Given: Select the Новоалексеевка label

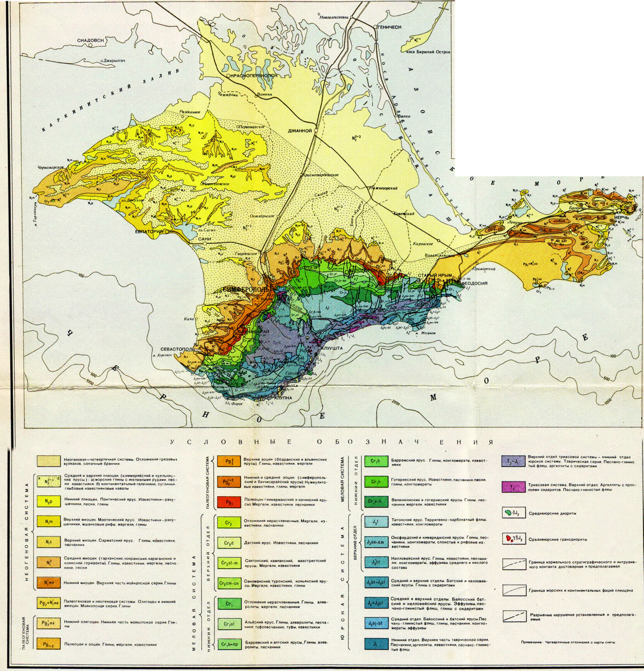Looking at the screenshot, I should pyautogui.click(x=334, y=17).
